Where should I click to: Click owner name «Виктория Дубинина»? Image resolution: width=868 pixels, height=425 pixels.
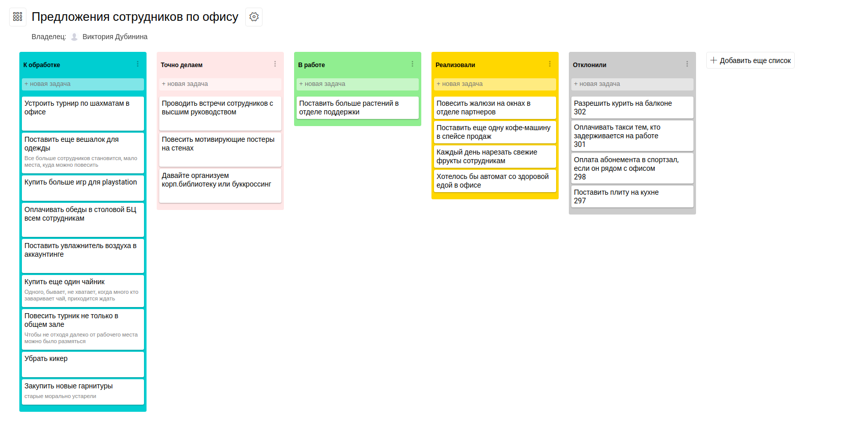coord(115,37)
